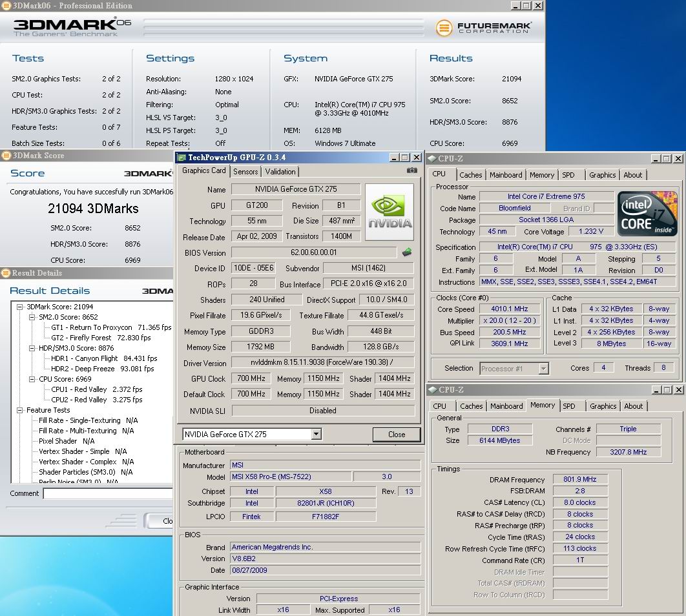Click the GPU Name field NVIDIA GeForce GTX 275
Viewport: 686px width, 616px height.
coord(296,189)
